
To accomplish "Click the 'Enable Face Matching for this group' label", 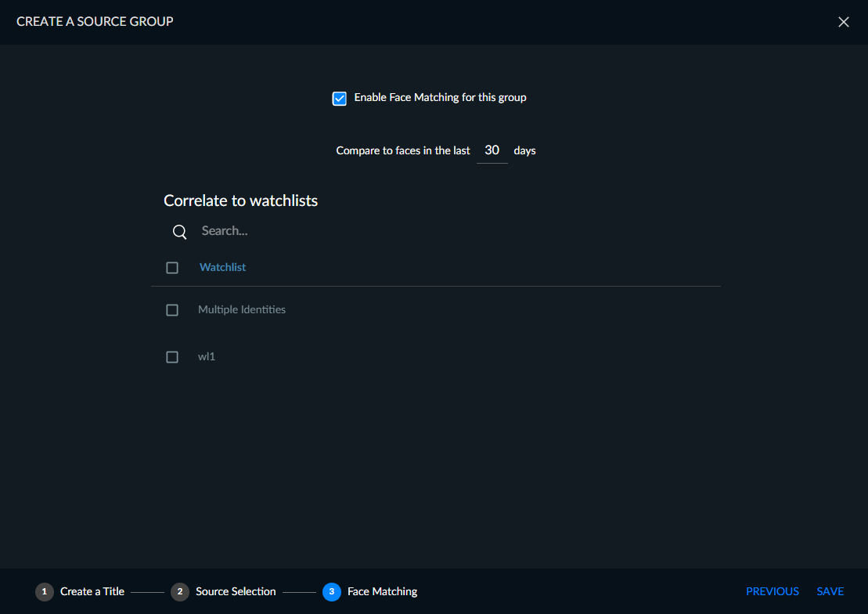I will coord(440,98).
